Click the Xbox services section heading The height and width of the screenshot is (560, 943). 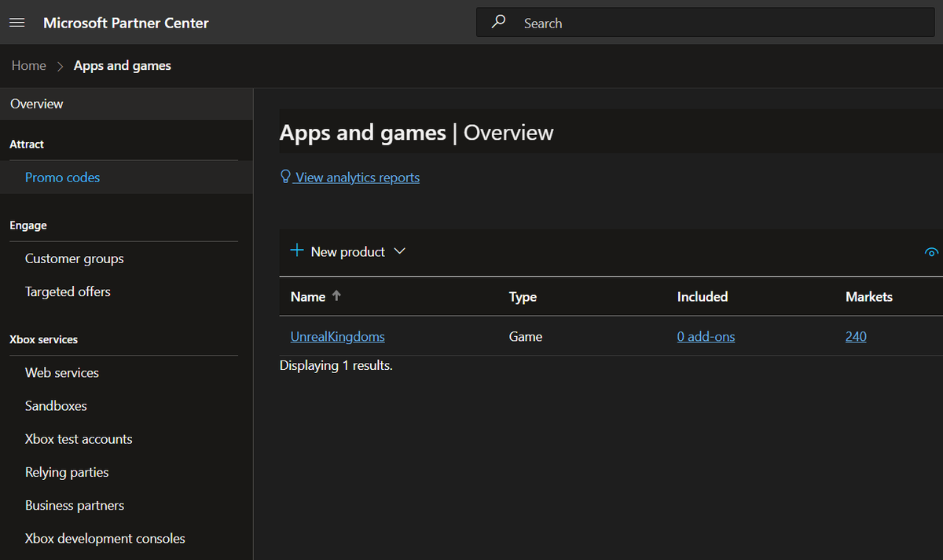point(43,339)
